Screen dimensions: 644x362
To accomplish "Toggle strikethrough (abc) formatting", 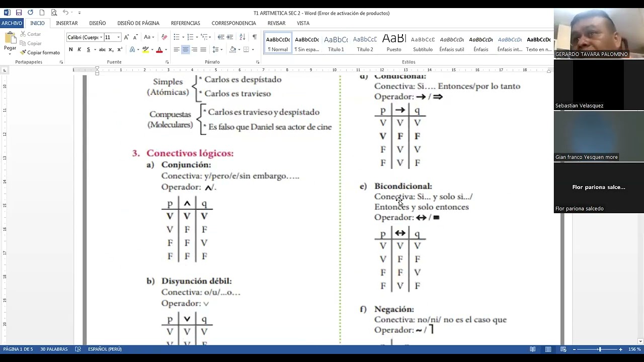I will (102, 49).
